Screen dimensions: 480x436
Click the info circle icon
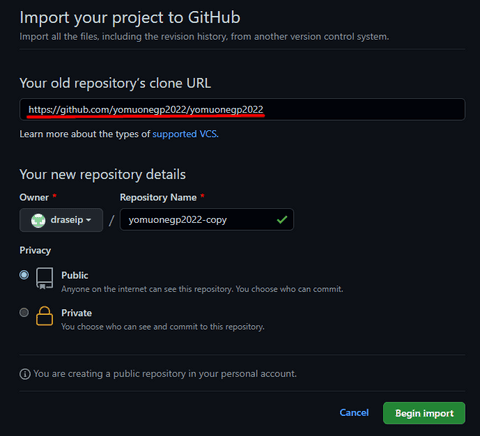point(25,374)
